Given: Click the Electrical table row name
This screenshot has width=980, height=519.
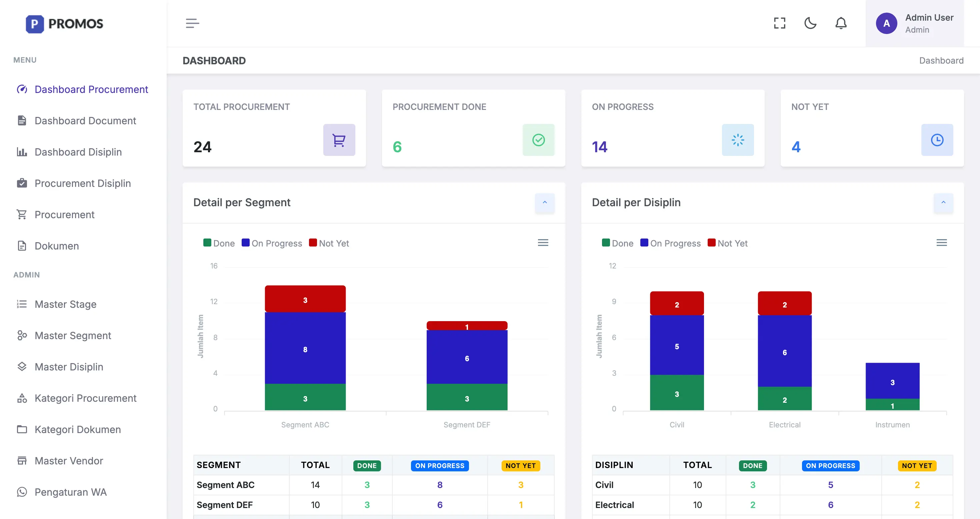Looking at the screenshot, I should pos(614,505).
